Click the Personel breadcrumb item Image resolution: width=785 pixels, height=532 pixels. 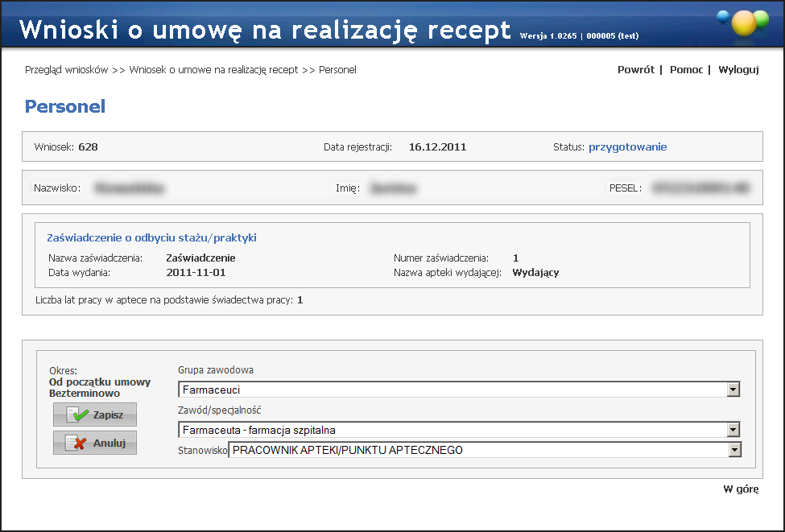click(337, 70)
